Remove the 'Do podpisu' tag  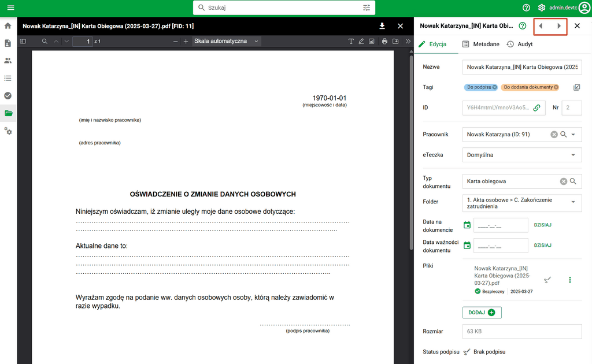click(495, 87)
